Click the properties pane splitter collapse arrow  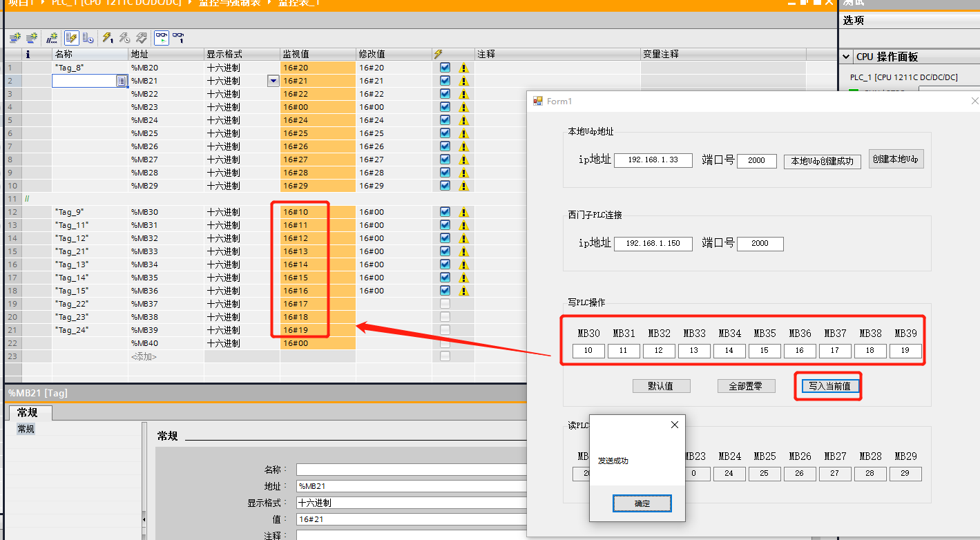(x=144, y=519)
